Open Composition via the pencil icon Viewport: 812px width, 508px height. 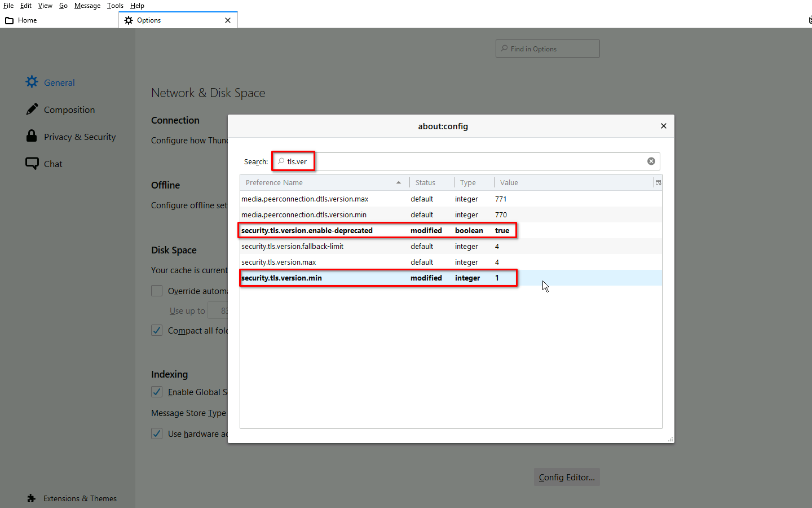coord(32,109)
